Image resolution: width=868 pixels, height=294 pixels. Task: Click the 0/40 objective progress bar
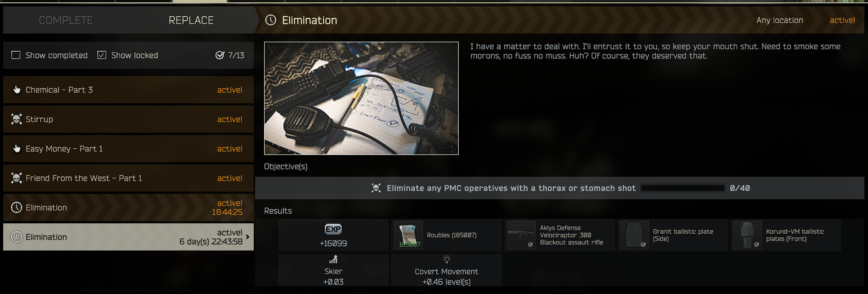[x=683, y=188]
